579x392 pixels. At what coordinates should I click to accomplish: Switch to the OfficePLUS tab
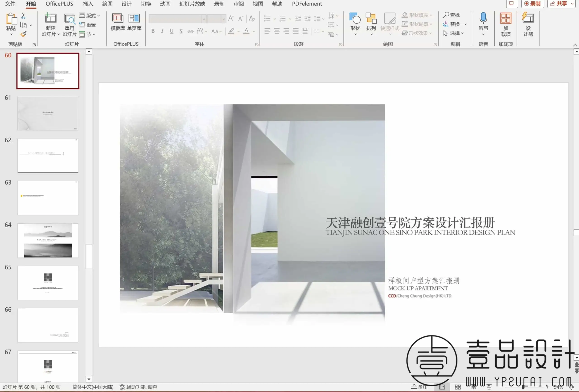[59, 4]
